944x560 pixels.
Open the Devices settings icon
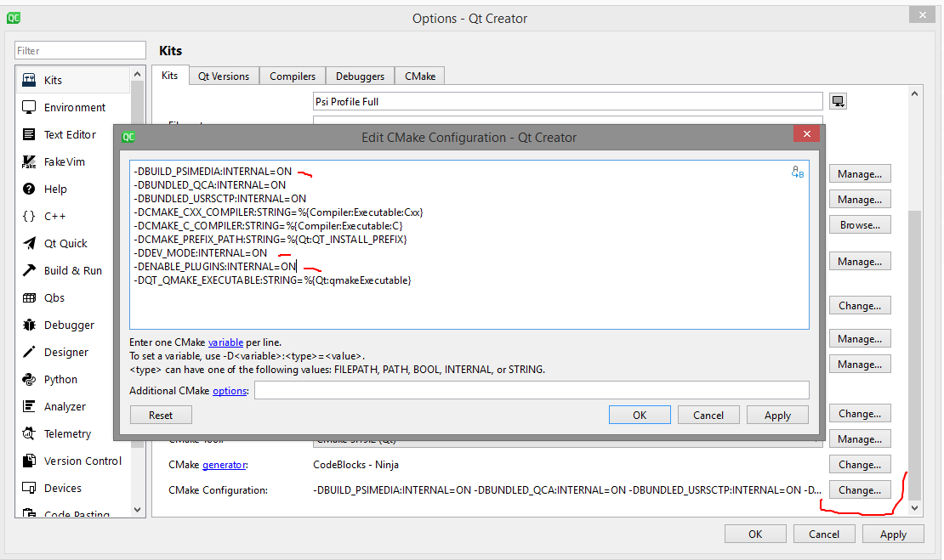click(30, 488)
